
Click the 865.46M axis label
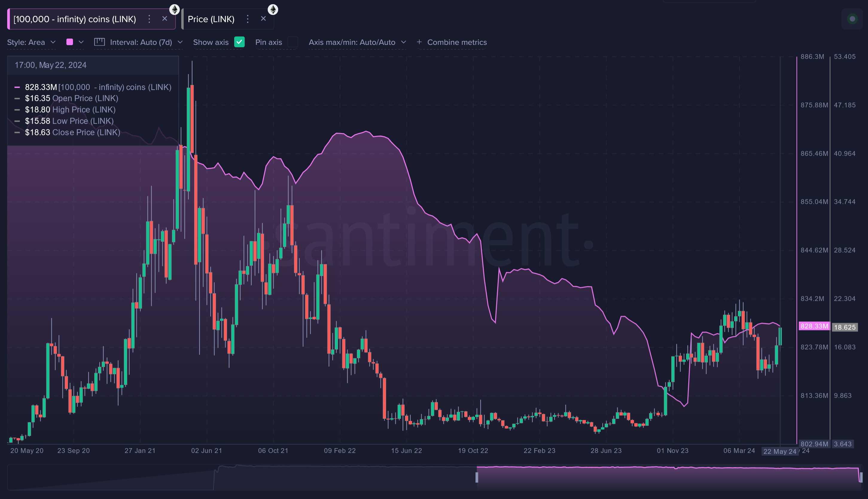[x=814, y=154]
